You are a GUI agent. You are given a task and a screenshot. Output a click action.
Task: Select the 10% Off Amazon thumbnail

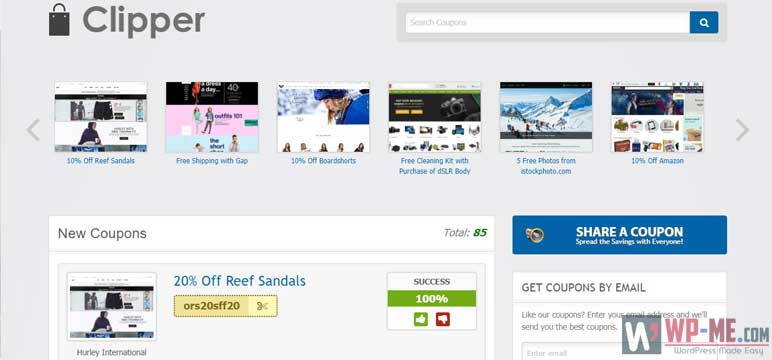click(x=657, y=117)
